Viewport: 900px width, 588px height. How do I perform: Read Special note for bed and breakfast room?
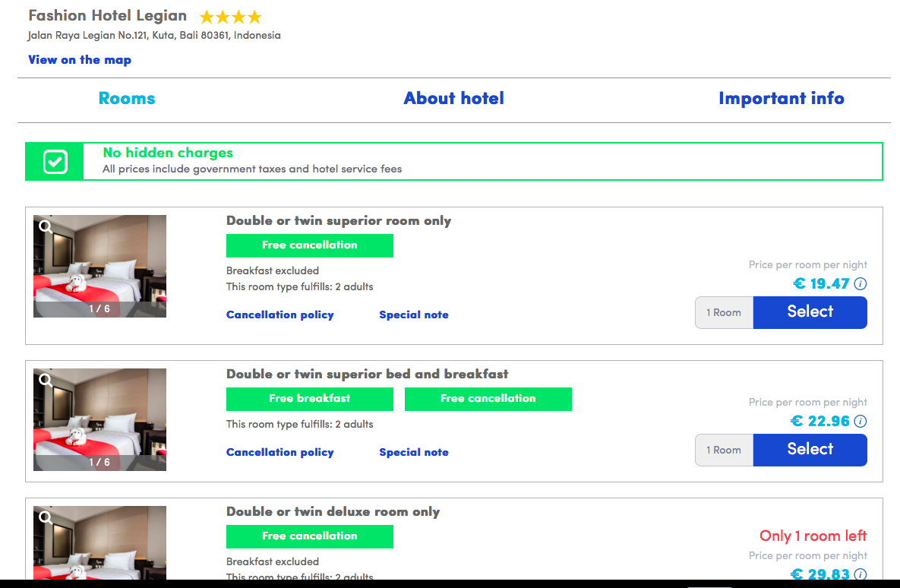(x=413, y=453)
